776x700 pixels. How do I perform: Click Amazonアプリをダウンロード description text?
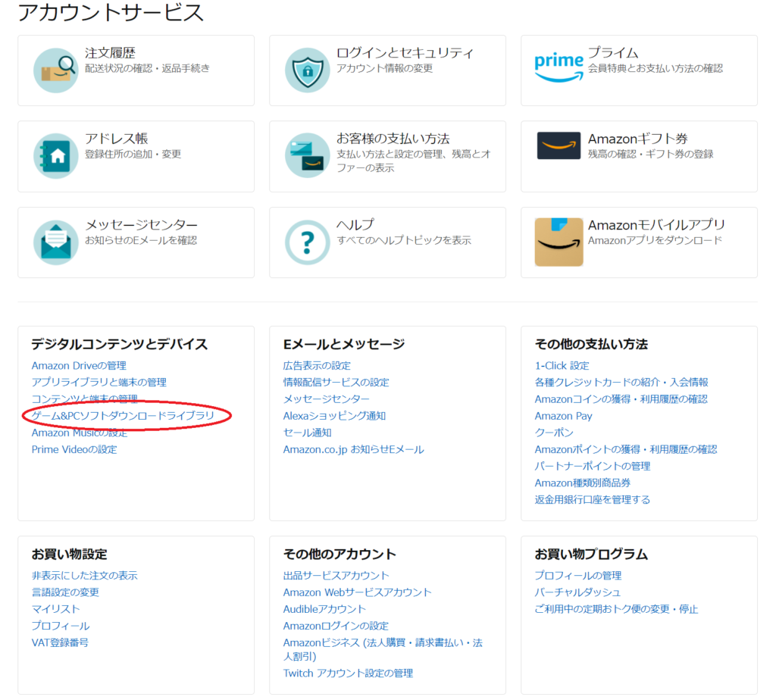[x=656, y=240]
